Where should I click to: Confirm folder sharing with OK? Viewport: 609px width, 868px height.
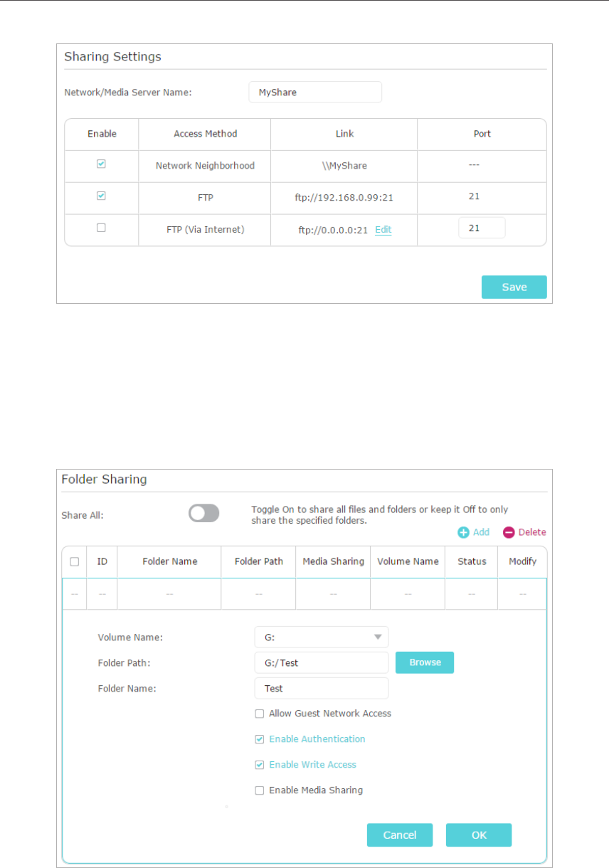coord(478,835)
